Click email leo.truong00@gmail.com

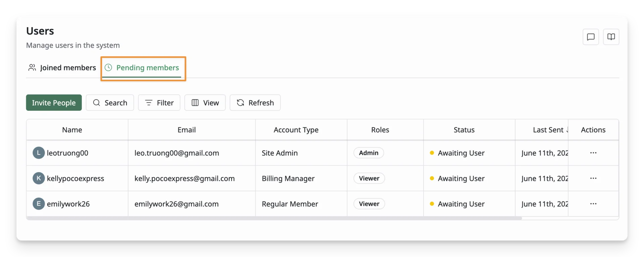pos(177,153)
